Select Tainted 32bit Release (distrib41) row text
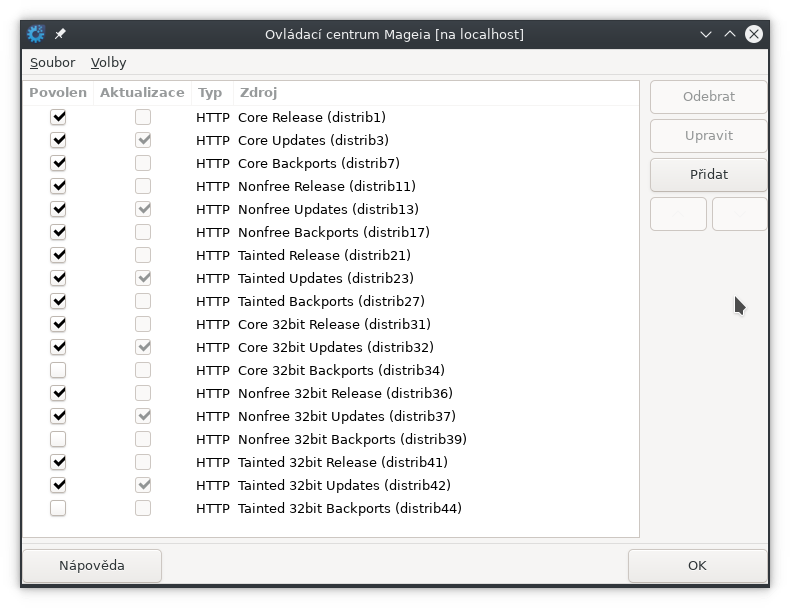 pos(343,462)
